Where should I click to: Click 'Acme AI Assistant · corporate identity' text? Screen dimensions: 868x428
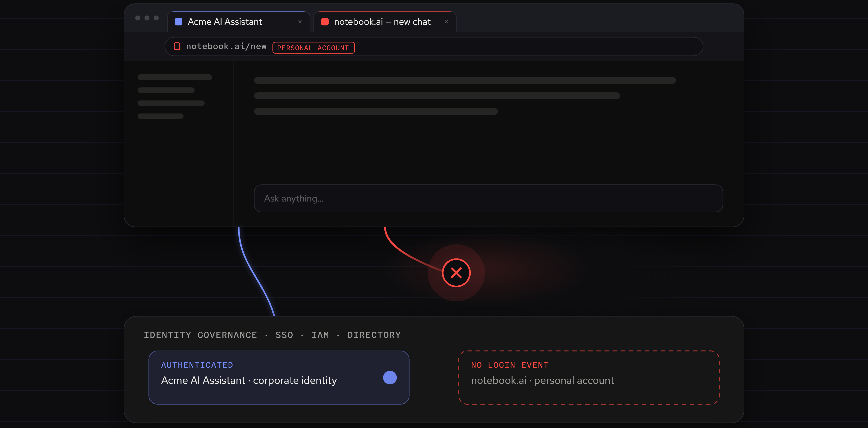pyautogui.click(x=249, y=381)
